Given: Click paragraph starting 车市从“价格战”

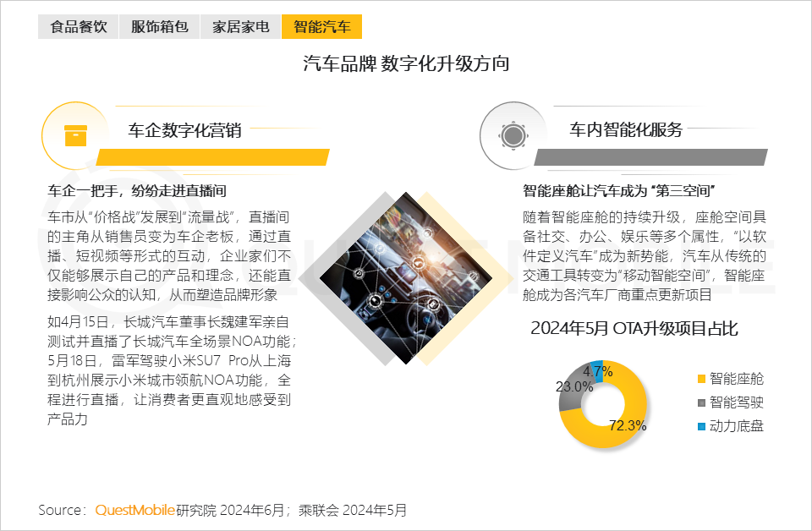Looking at the screenshot, I should tap(169, 256).
